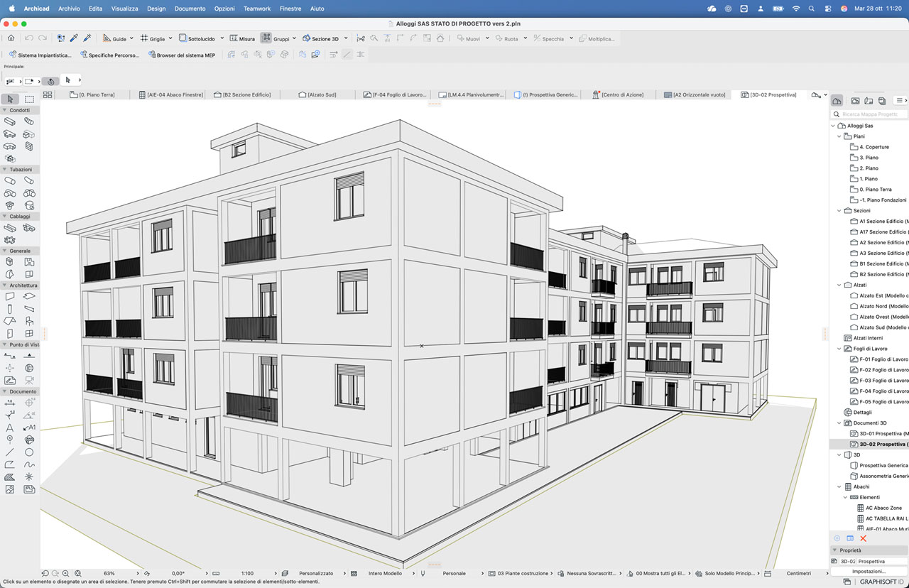Select the Arrow selection tool
This screenshot has width=909, height=588.
[10, 98]
